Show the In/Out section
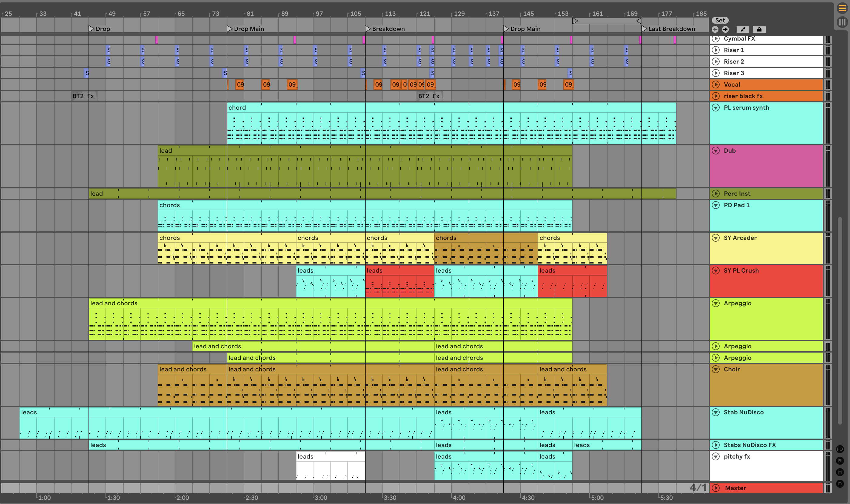850x504 pixels. [x=840, y=449]
